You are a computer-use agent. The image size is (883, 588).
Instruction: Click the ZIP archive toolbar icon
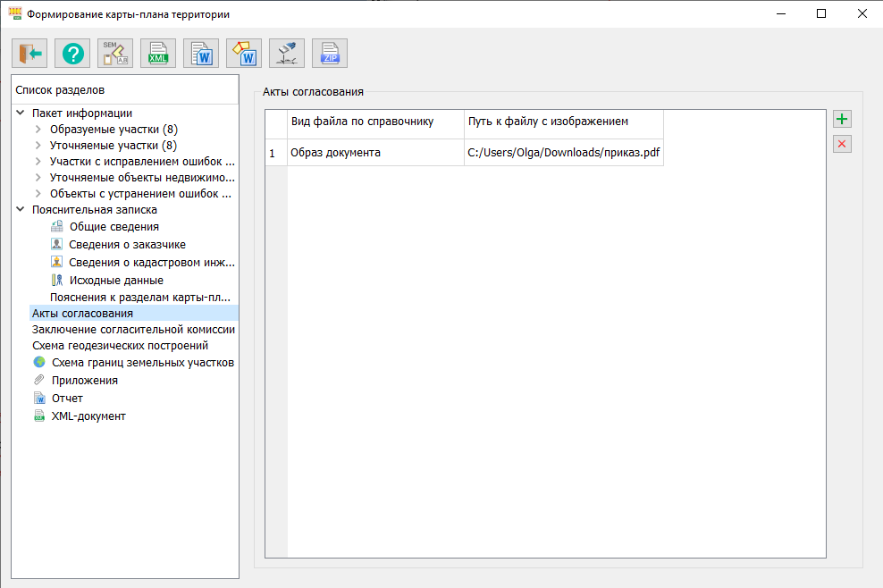pos(330,54)
